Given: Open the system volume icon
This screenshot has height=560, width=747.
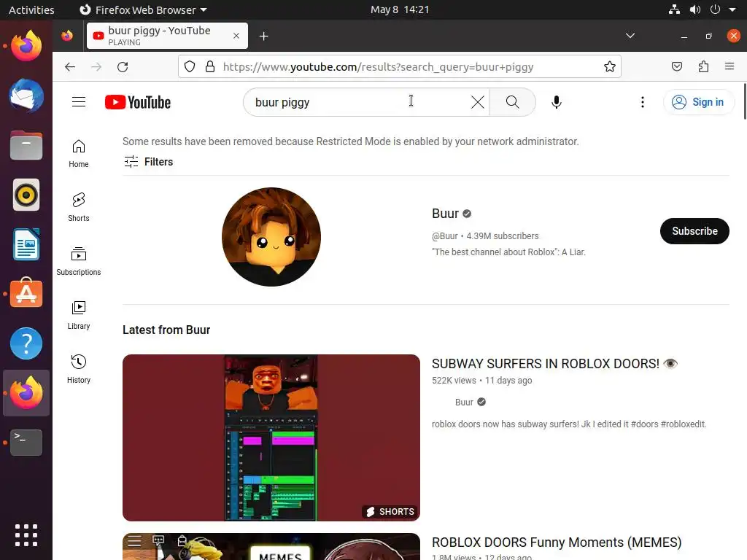Looking at the screenshot, I should tap(695, 9).
